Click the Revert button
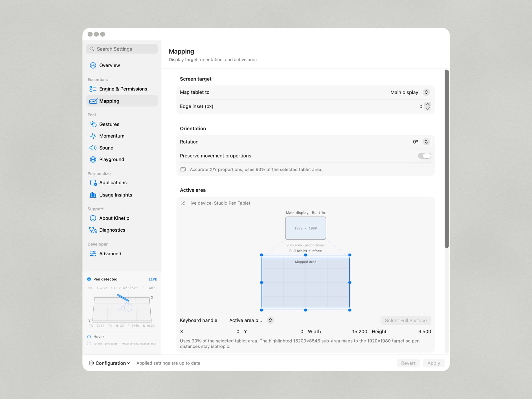 point(408,363)
